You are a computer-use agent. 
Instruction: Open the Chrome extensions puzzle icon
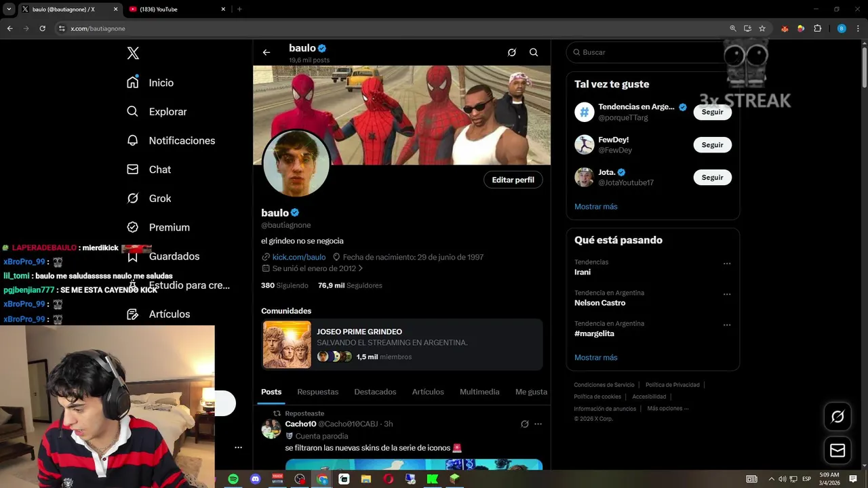[817, 28]
